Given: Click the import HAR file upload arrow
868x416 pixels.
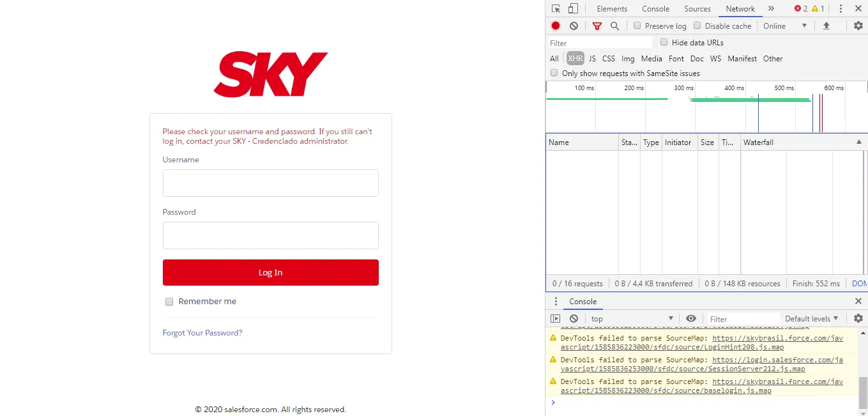Looking at the screenshot, I should point(826,26).
